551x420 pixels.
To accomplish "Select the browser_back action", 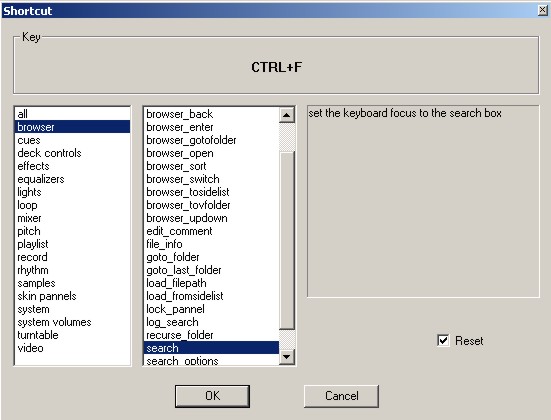I will (x=212, y=114).
